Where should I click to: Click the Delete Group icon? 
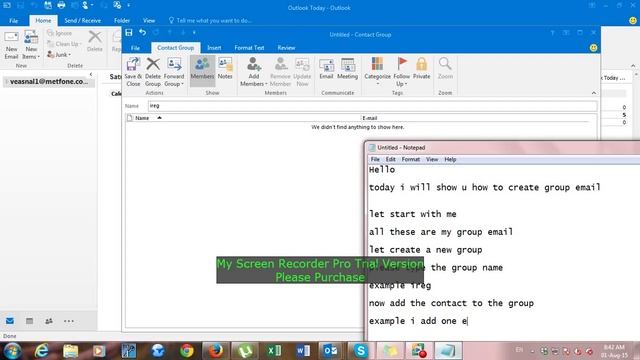[153, 72]
